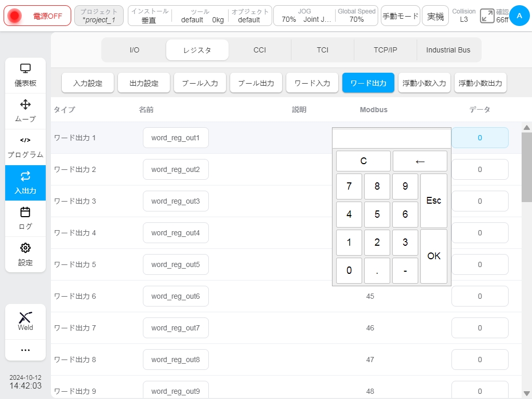This screenshot has width=532, height=399.
Task: Edit the word_reg_out3 name field
Action: point(176,201)
